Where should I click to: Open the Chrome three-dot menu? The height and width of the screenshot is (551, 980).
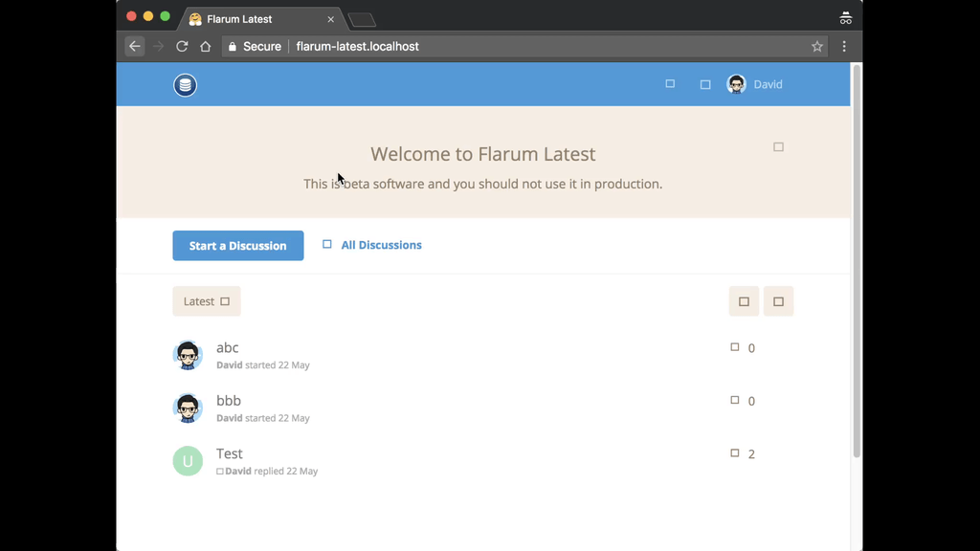tap(844, 46)
